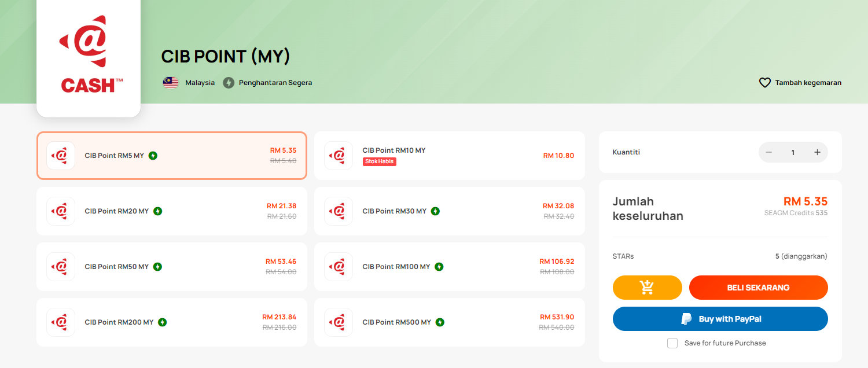Click Jumlah keseluruhan label

(648, 209)
